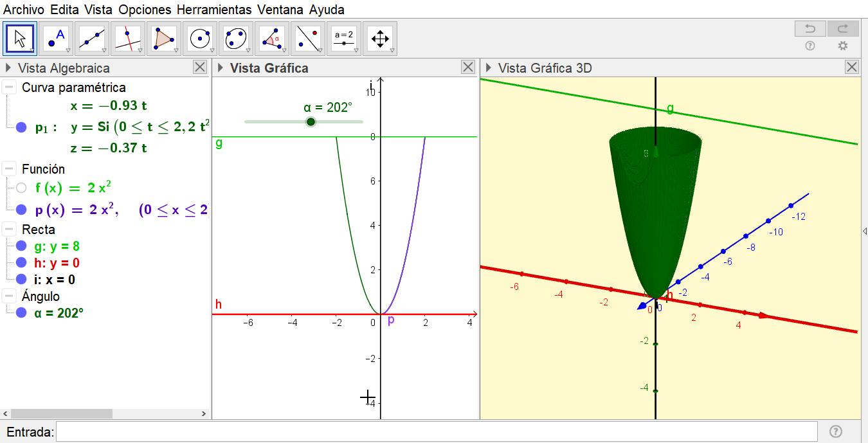
Task: Collapse the Función group
Action: [9, 169]
